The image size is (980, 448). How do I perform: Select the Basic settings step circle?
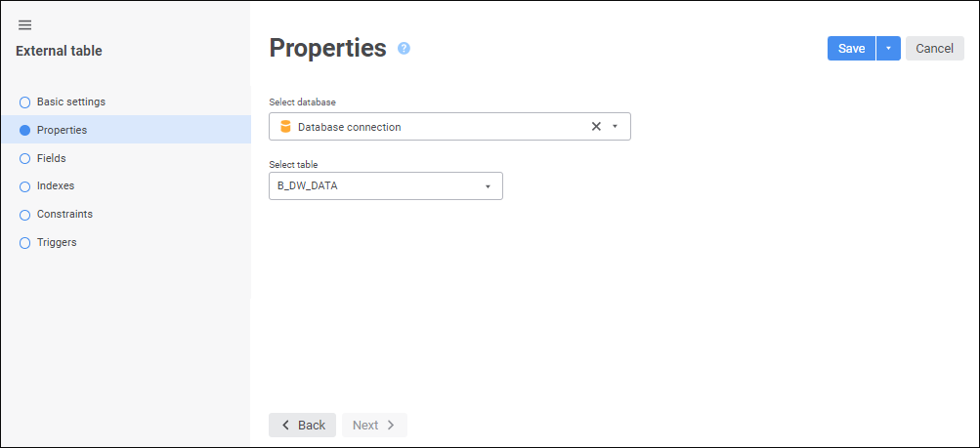pyautogui.click(x=25, y=102)
